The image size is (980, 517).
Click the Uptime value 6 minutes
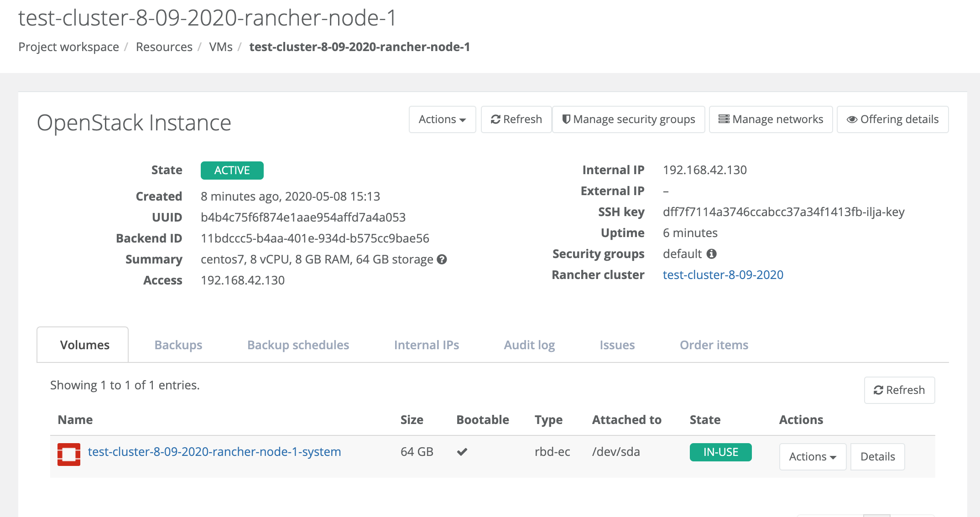click(x=690, y=233)
